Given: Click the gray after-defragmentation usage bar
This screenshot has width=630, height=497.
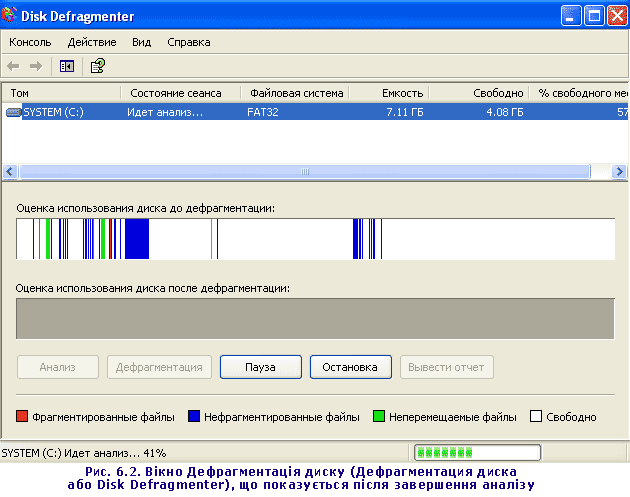Looking at the screenshot, I should (x=315, y=319).
